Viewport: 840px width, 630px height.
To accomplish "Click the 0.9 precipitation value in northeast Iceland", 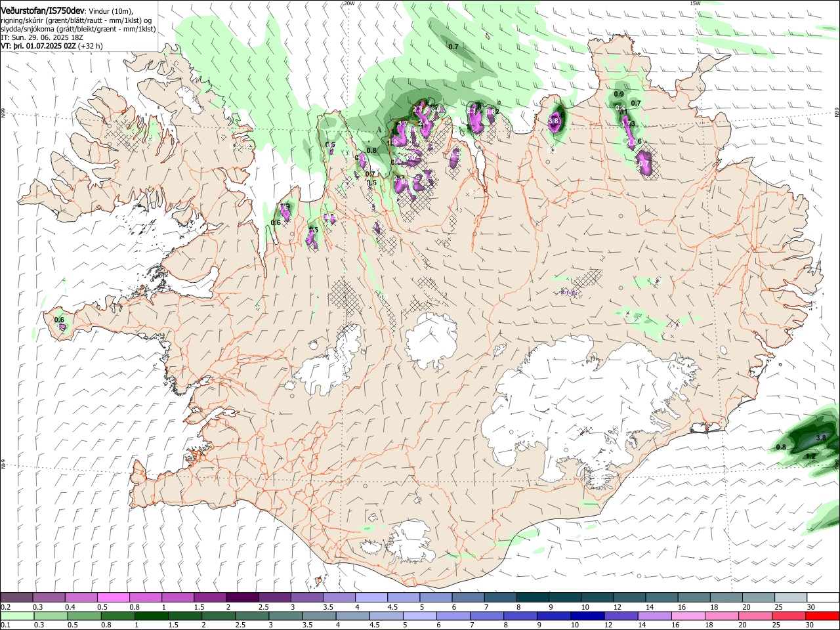I will [619, 94].
